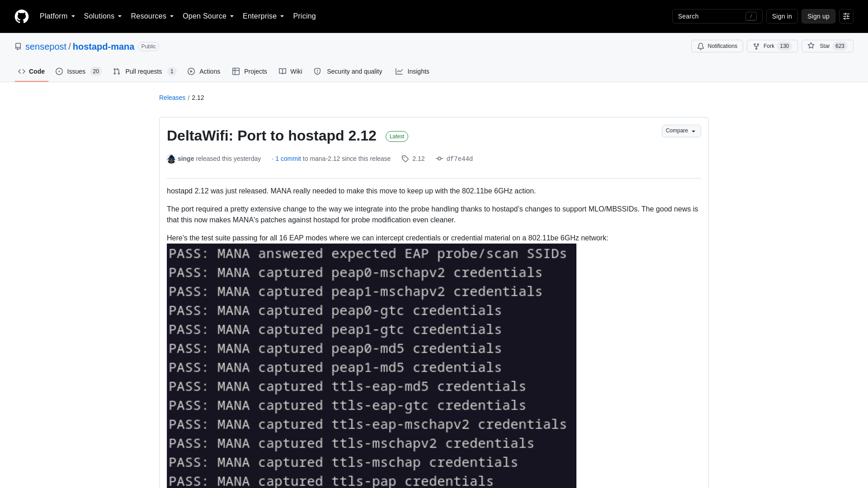Open the Resources dropdown
Image resolution: width=868 pixels, height=488 pixels.
[x=152, y=16]
